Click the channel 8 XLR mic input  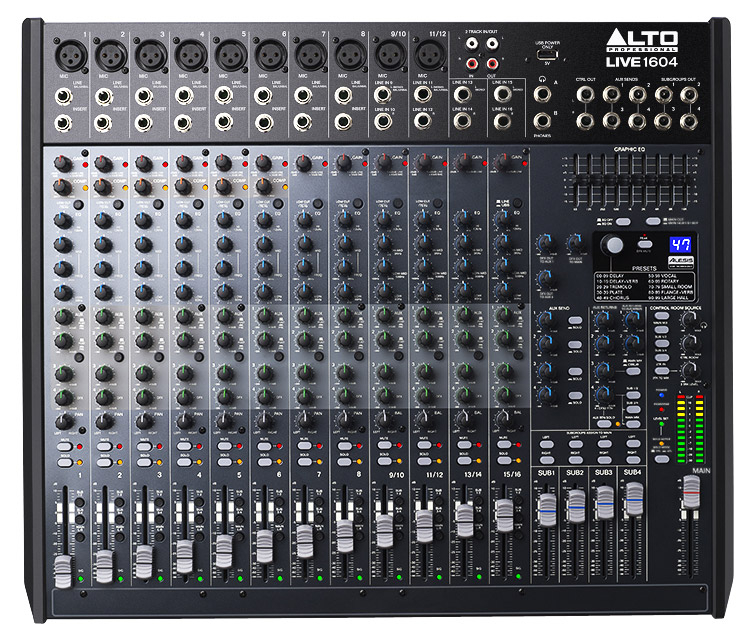[x=347, y=49]
